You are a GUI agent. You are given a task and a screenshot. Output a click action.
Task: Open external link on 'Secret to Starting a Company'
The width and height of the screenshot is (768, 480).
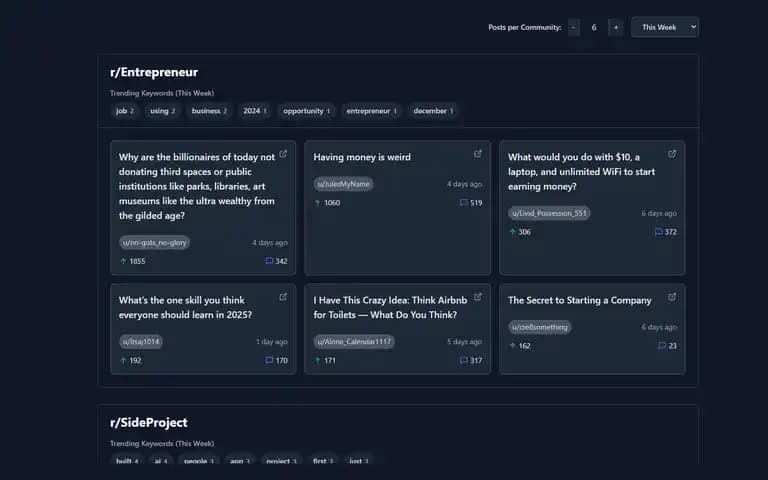(x=672, y=297)
